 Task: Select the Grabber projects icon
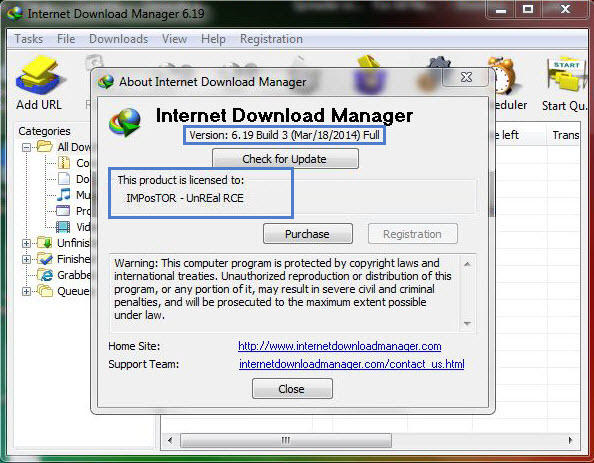(45, 275)
